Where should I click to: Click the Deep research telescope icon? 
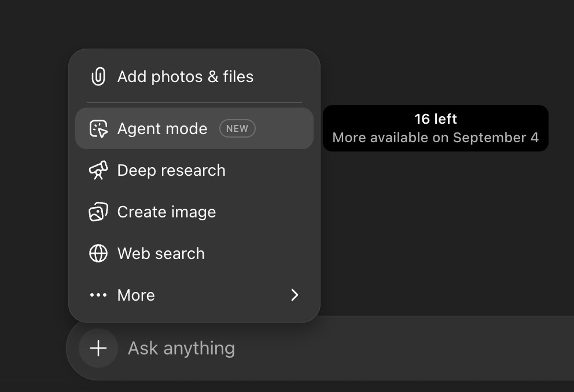coord(98,171)
